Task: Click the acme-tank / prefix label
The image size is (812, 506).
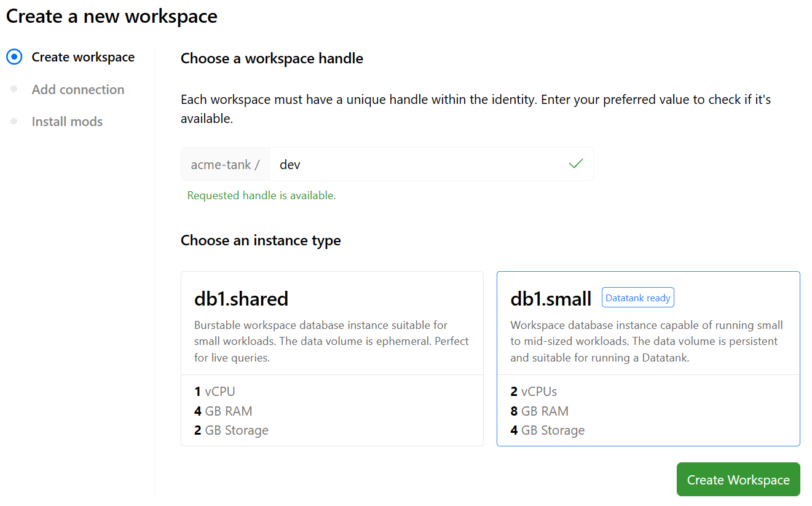Action: pos(225,164)
